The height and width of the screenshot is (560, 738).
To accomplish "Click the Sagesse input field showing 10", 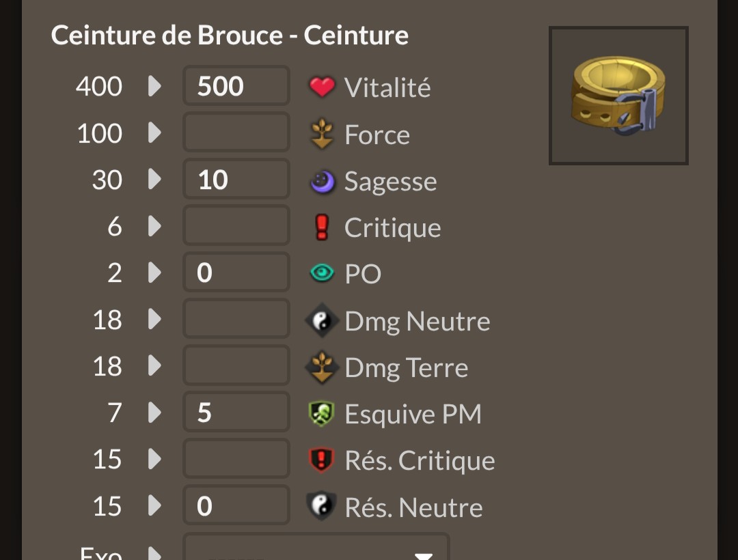I will click(236, 179).
